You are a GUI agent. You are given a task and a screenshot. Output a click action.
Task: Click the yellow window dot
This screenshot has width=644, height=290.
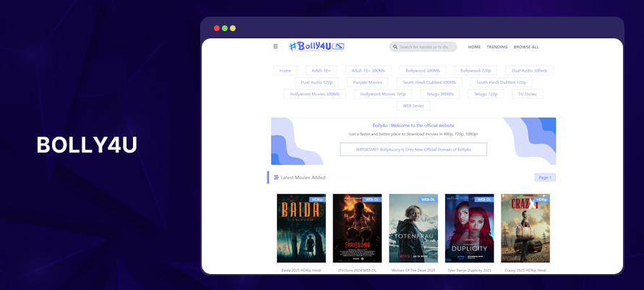click(x=233, y=28)
